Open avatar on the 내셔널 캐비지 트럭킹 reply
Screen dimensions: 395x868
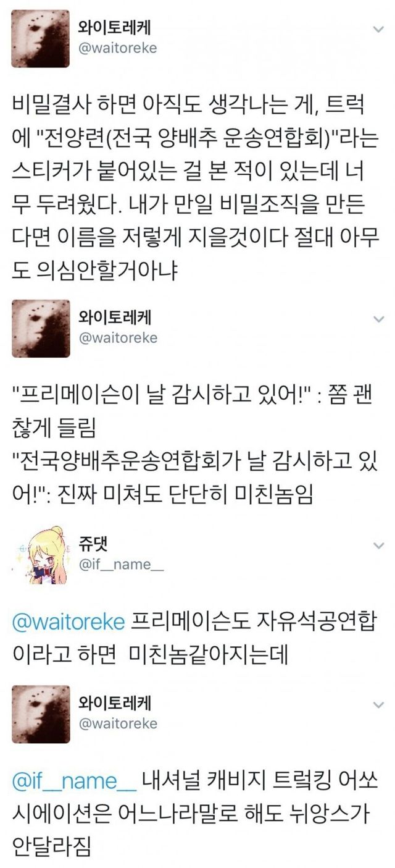click(41, 714)
